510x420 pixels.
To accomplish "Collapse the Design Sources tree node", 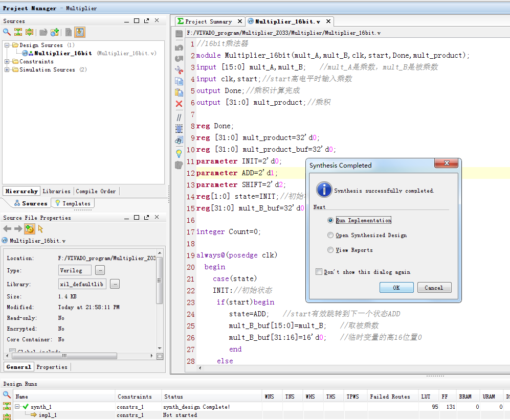I will pos(7,45).
